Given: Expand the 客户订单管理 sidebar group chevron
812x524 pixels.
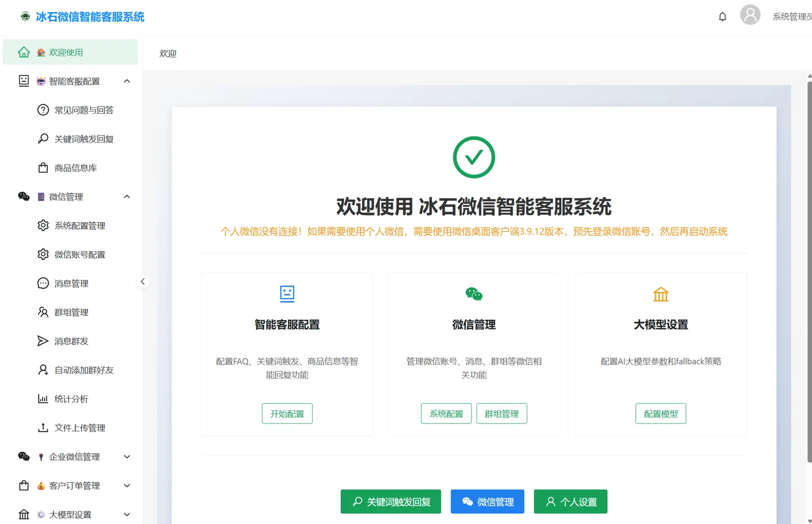Looking at the screenshot, I should [x=127, y=486].
